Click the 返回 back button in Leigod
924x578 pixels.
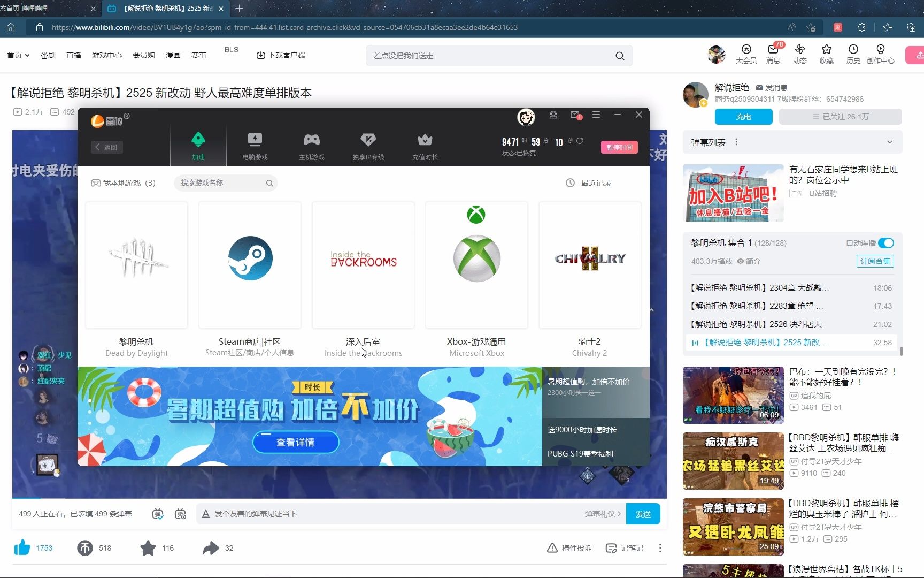point(107,147)
